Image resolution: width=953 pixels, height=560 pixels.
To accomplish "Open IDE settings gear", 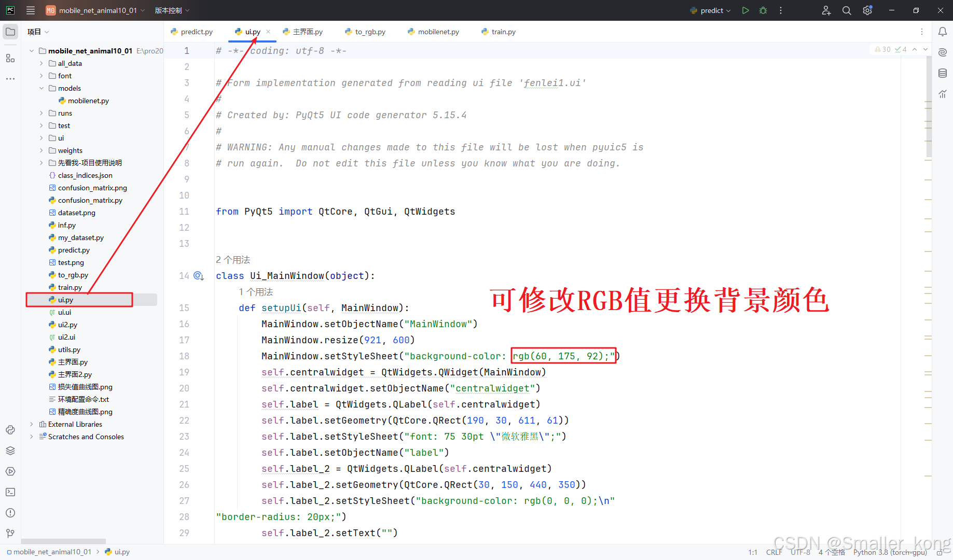I will 867,10.
